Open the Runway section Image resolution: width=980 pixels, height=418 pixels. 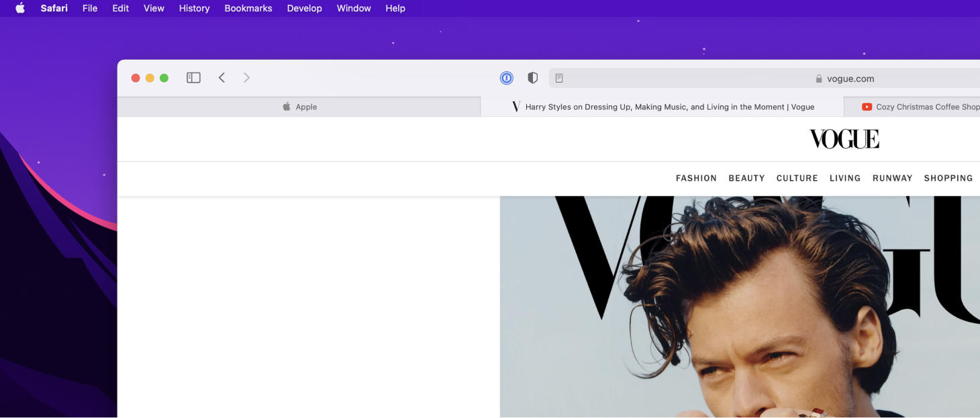(892, 178)
